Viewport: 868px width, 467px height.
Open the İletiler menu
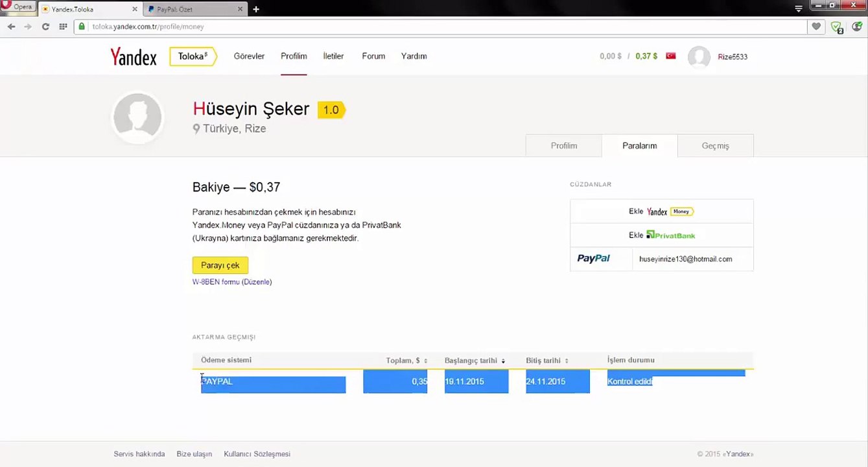(333, 56)
